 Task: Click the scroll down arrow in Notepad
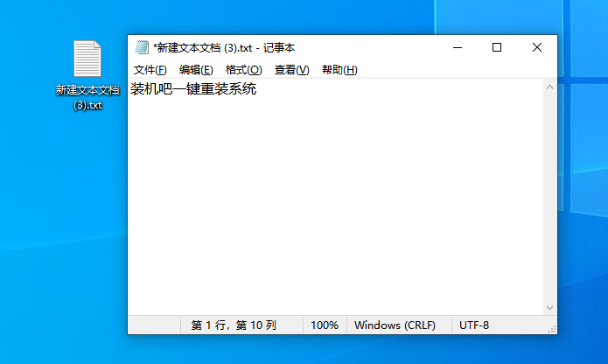[550, 308]
